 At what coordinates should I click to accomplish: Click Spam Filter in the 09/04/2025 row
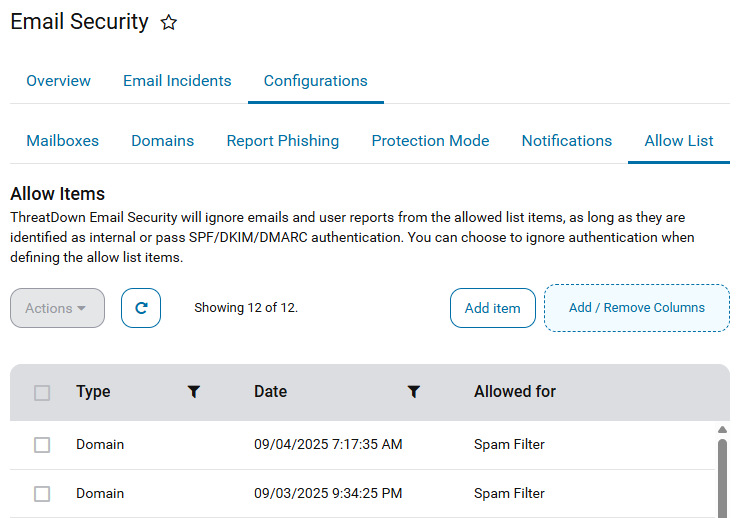click(x=509, y=444)
